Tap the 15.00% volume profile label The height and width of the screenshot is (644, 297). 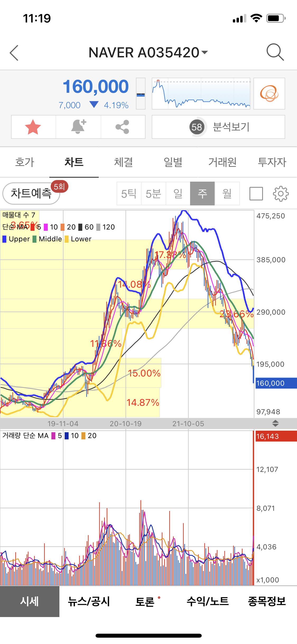(144, 373)
